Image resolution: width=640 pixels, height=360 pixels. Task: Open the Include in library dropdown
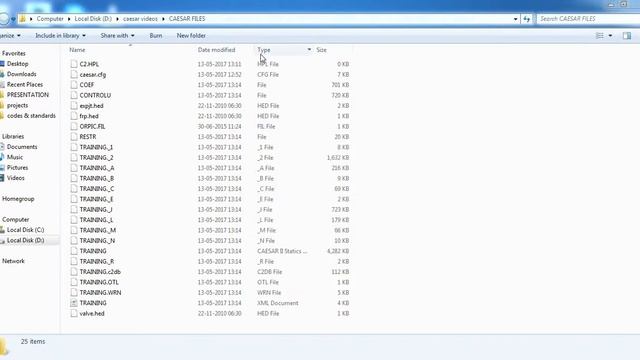(x=60, y=36)
